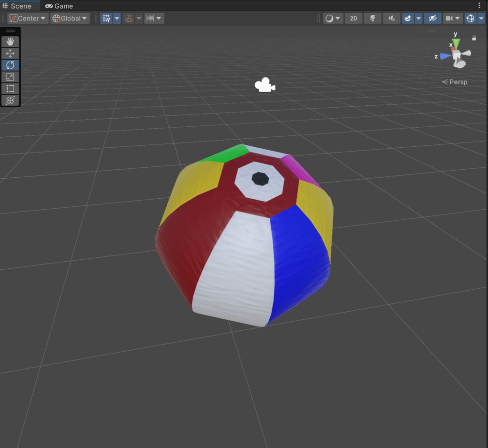Select the combined Transform tool
This screenshot has width=488, height=448.
click(10, 101)
